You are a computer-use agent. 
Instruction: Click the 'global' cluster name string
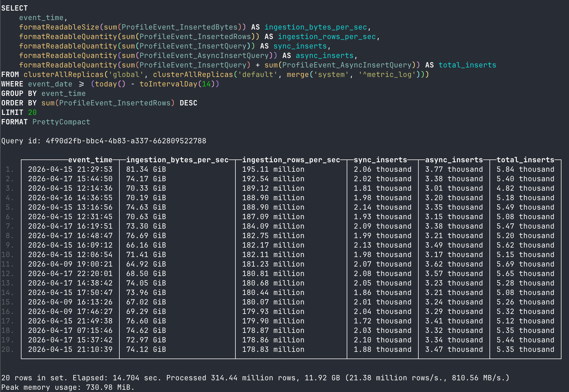point(126,74)
